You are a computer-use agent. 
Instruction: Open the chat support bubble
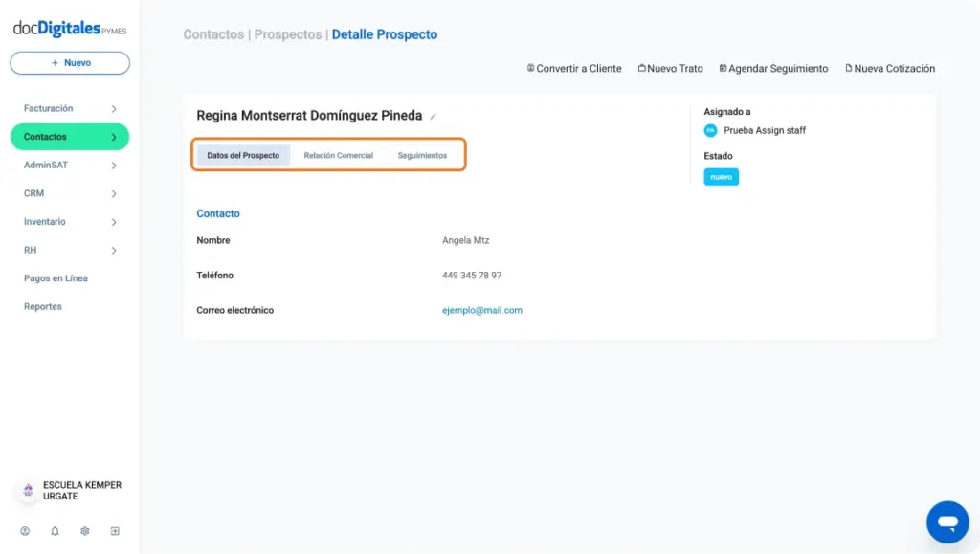tap(947, 522)
